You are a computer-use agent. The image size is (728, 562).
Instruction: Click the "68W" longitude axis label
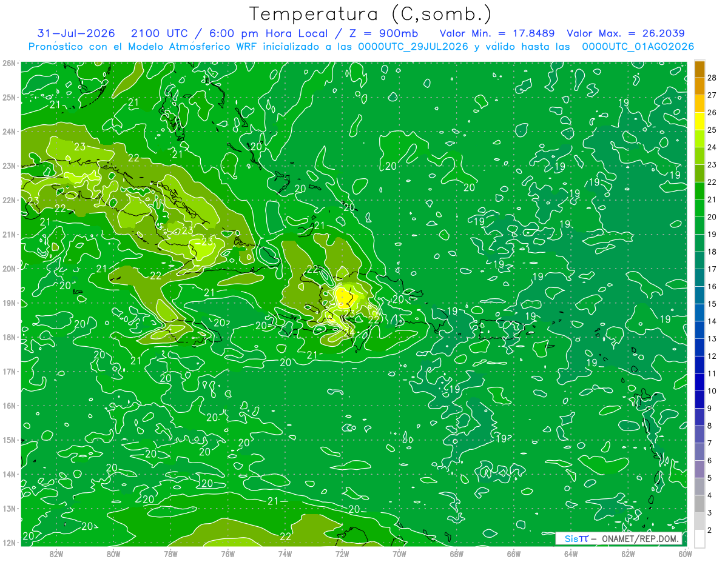(x=457, y=554)
